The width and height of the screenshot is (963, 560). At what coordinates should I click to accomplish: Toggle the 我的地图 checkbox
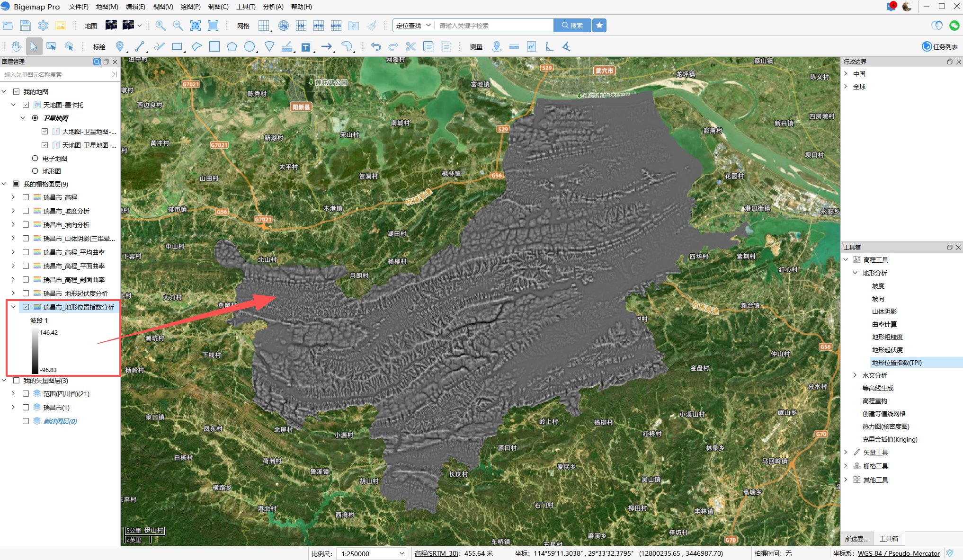coord(17,92)
